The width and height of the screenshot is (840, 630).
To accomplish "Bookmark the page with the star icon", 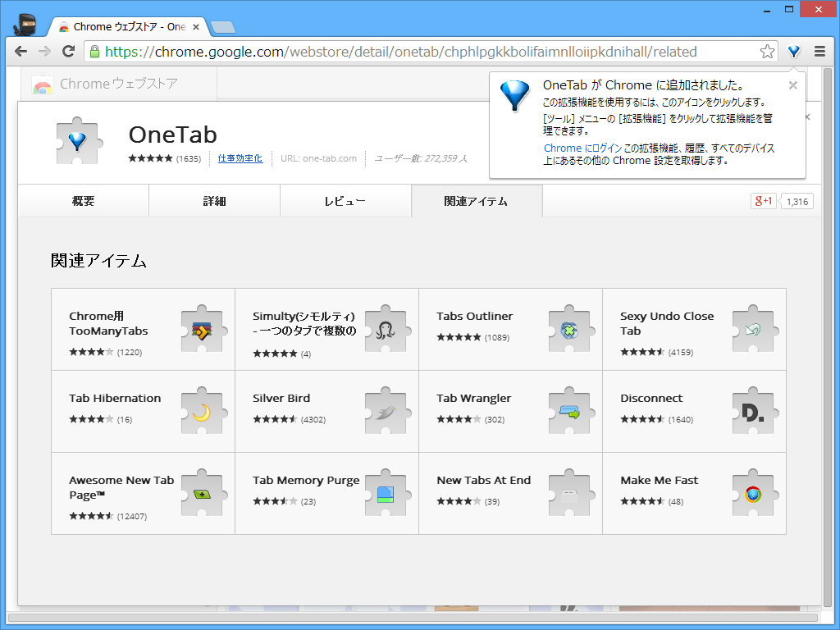I will pos(766,51).
